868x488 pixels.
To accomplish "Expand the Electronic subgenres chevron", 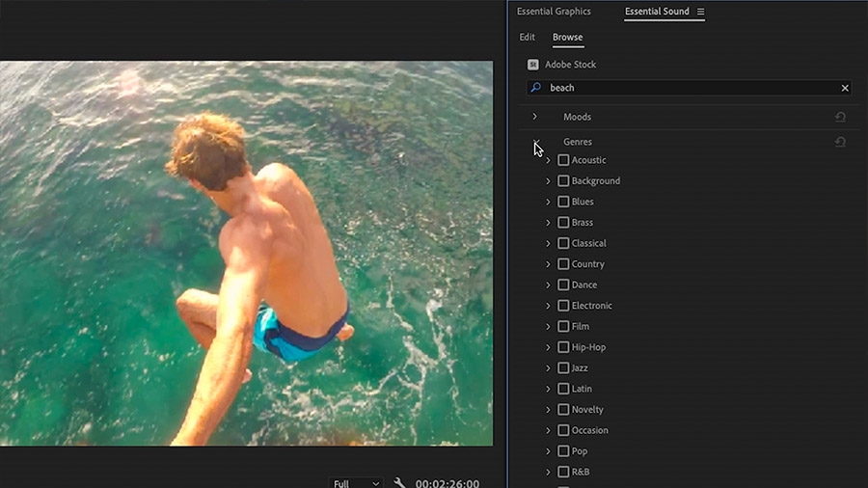I will pos(548,306).
